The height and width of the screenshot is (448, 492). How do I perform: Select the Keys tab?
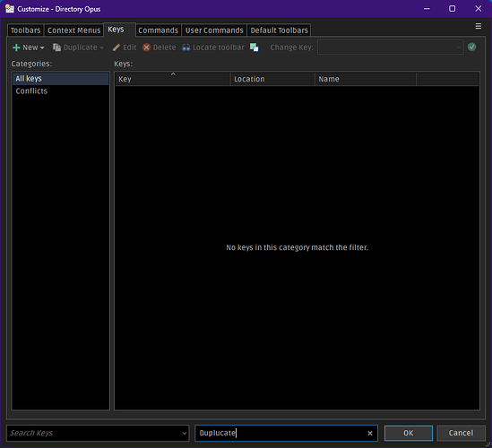(x=119, y=30)
